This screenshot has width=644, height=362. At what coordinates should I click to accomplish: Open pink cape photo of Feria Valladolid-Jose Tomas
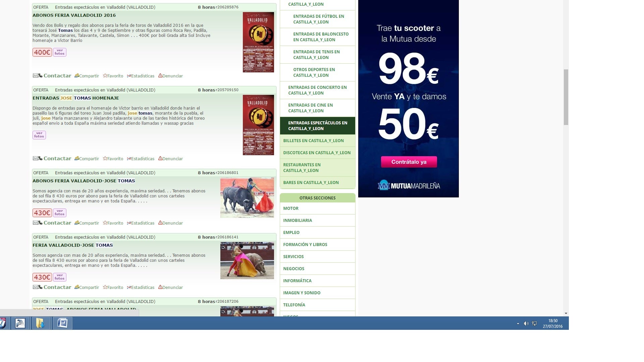click(247, 260)
